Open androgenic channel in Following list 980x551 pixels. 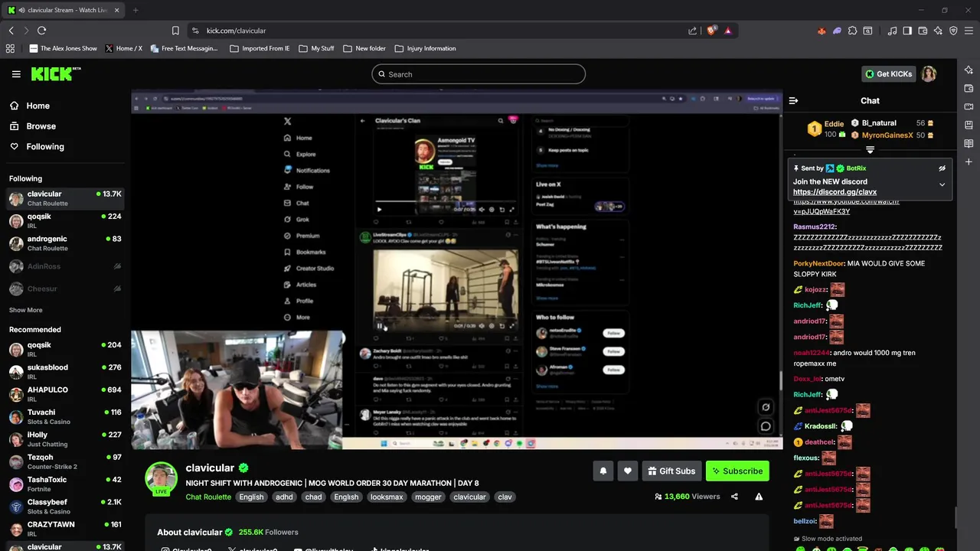click(65, 243)
